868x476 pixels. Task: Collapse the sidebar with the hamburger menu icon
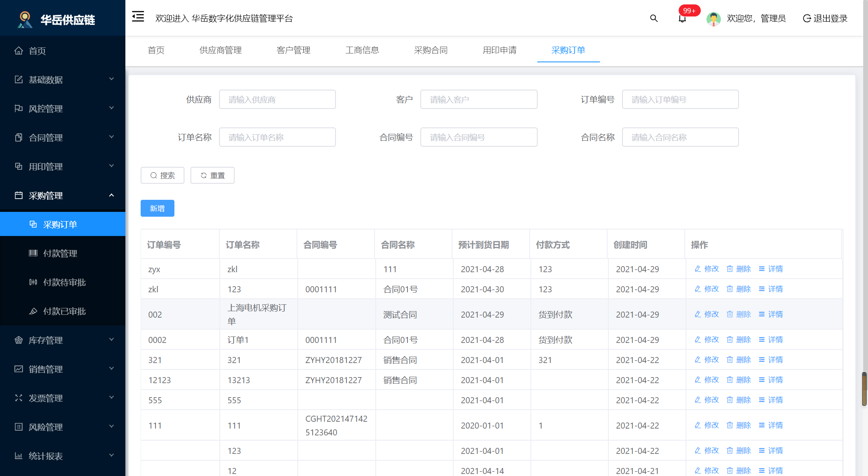coord(138,17)
